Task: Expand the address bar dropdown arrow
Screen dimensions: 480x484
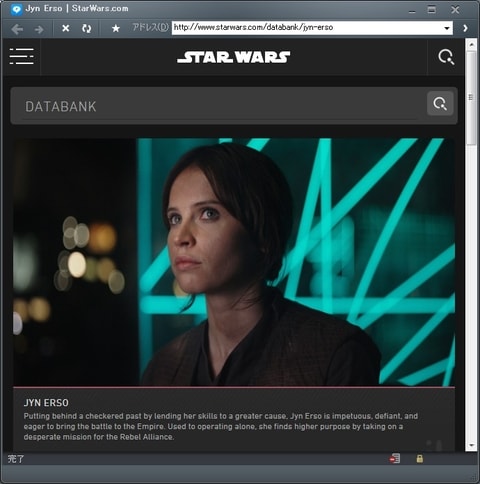Action: (x=447, y=28)
